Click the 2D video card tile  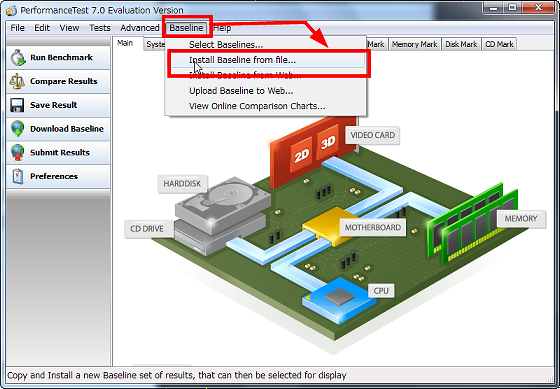point(302,154)
